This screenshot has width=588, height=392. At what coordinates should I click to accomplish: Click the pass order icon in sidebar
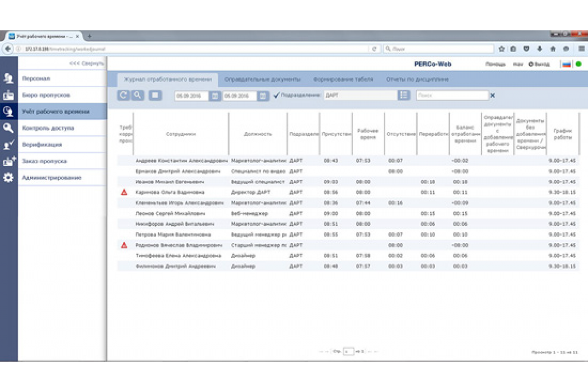click(9, 161)
